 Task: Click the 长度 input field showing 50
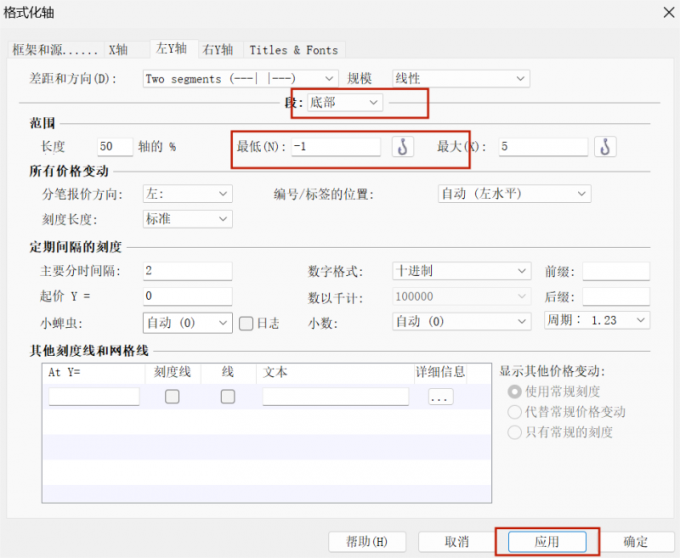pos(115,147)
